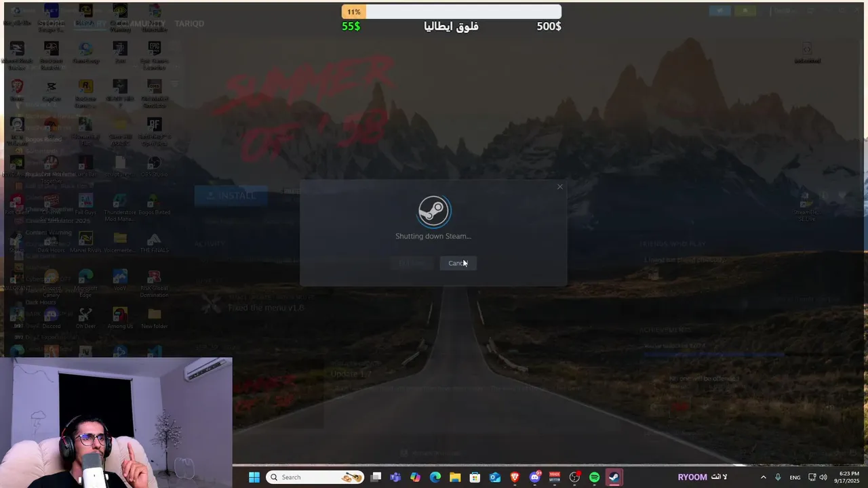Launch Copilot from the taskbar

click(415, 477)
